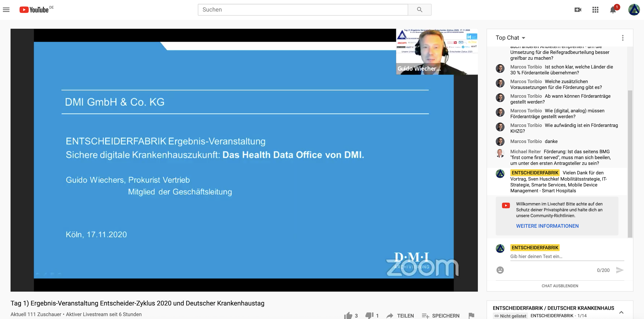Click Marcos Toribio avatar on 'danke' message

500,141
